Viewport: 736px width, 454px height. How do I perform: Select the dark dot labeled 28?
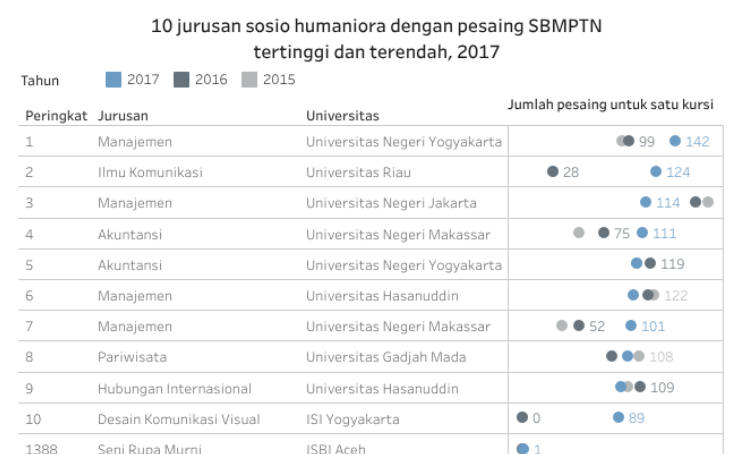coord(553,172)
